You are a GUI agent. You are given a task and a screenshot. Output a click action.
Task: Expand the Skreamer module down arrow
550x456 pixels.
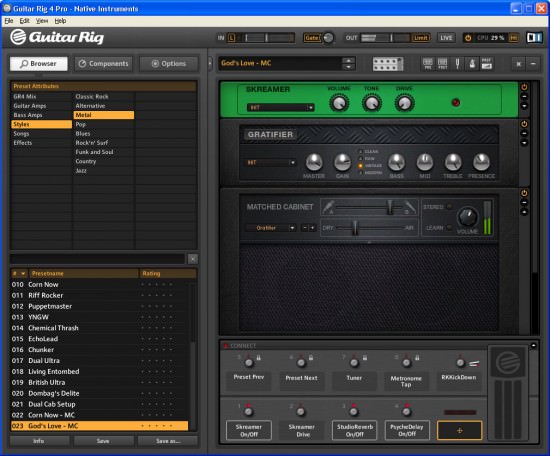(x=524, y=106)
